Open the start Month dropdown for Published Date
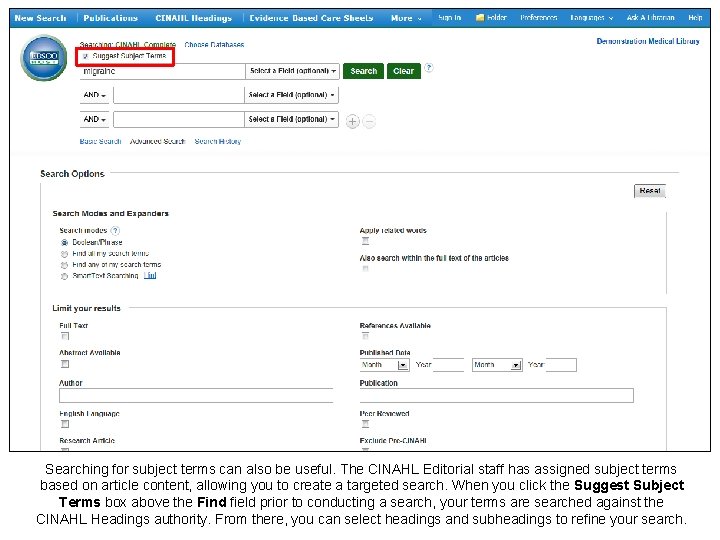This screenshot has height=540, width=720. click(385, 365)
